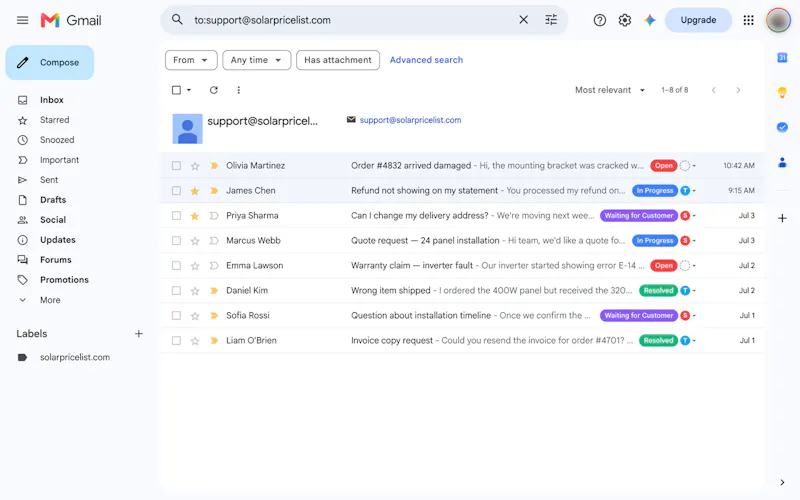Check the Liam O'Brien email checkbox
Viewport: 800px width, 500px height.
[x=176, y=340]
